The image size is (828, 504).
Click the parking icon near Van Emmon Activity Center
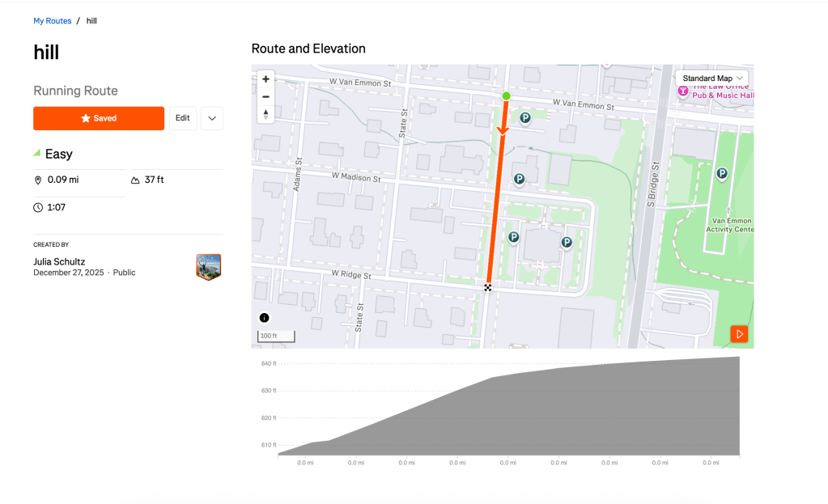click(721, 173)
